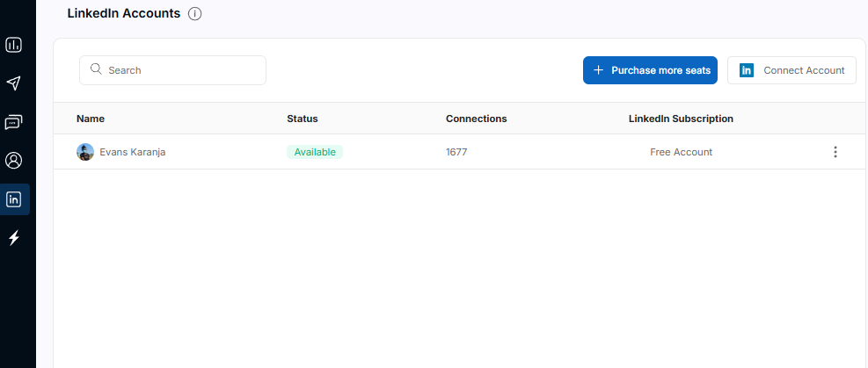The height and width of the screenshot is (368, 868).
Task: Click the info icon beside LinkedIn Accounts
Action: [x=195, y=14]
